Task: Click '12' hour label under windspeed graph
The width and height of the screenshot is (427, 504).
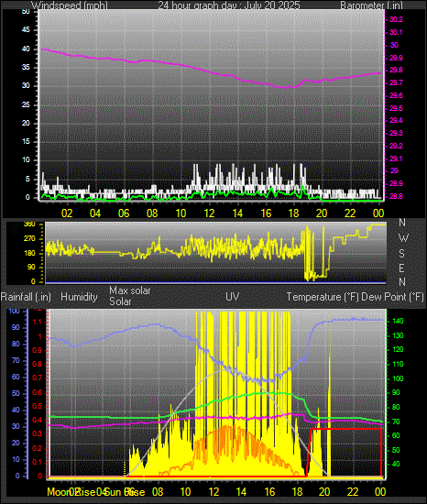Action: point(209,214)
